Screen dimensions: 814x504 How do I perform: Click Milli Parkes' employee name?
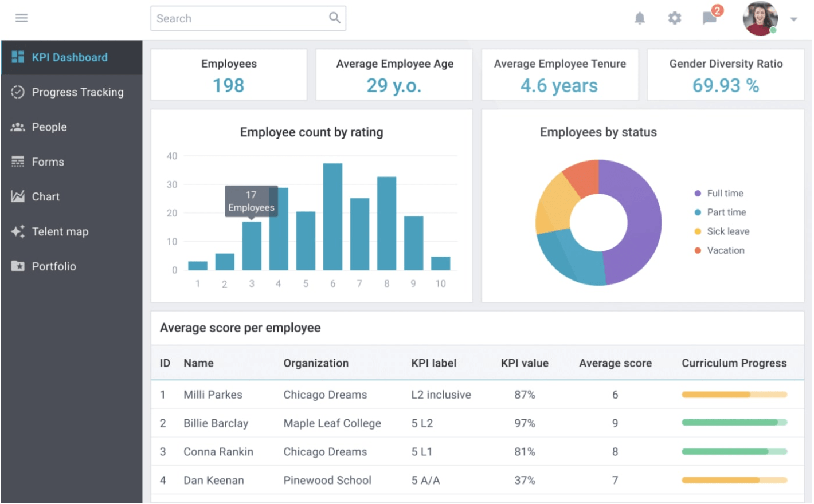(212, 395)
